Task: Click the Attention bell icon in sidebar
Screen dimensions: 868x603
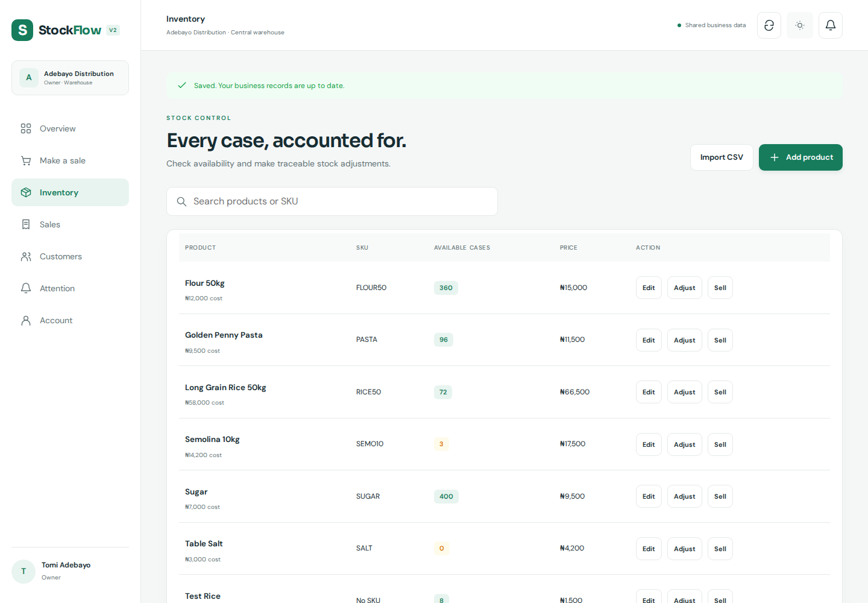Action: click(26, 288)
